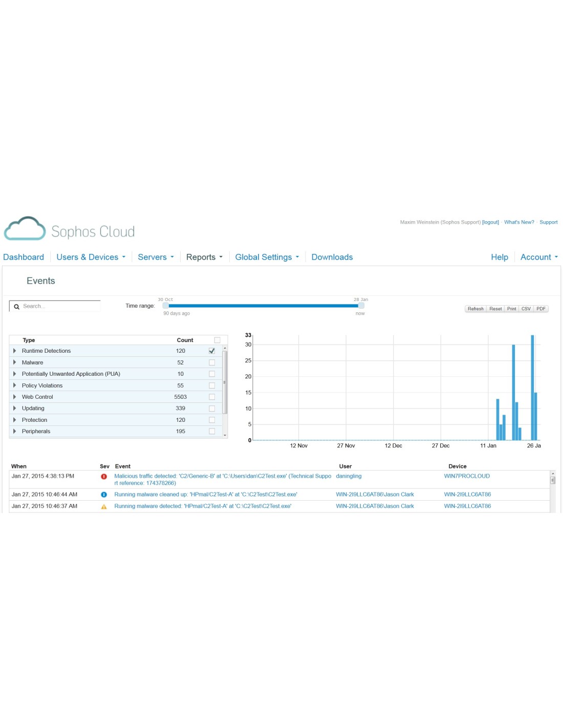Click the blue info severity icon
This screenshot has width=563, height=728.
click(104, 495)
